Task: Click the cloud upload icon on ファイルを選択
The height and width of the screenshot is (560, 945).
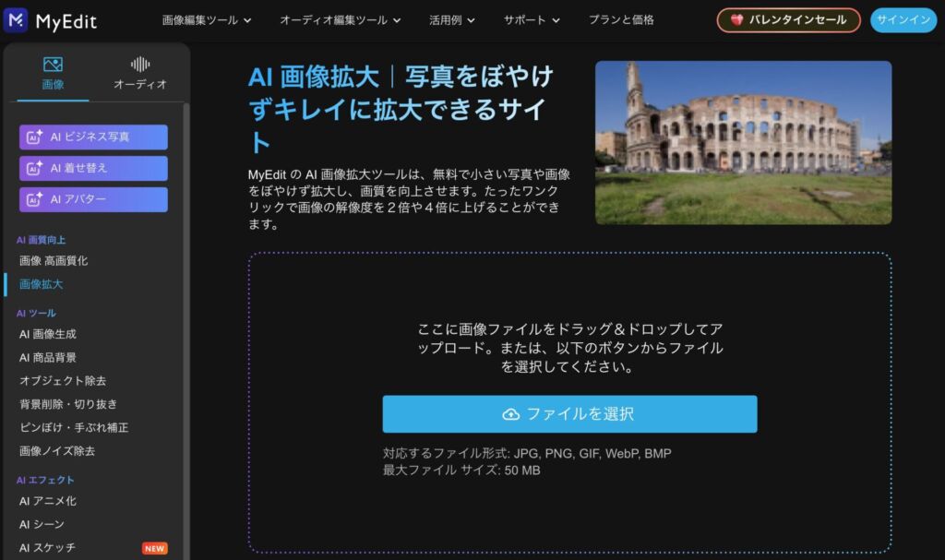Action: pyautogui.click(x=511, y=414)
